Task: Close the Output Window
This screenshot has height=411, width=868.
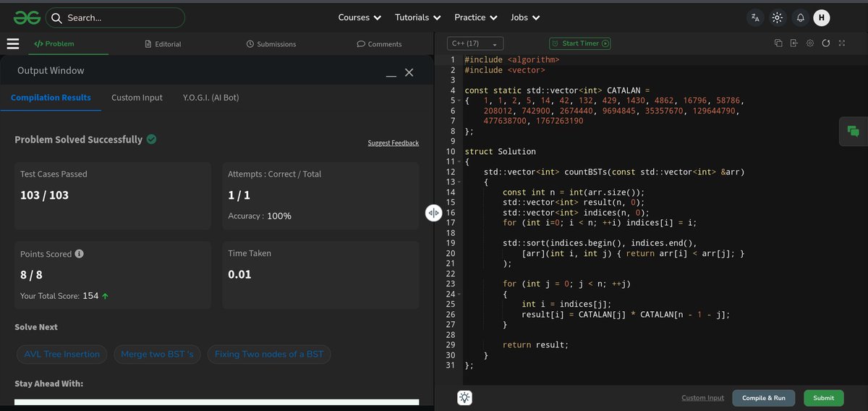Action: coord(409,72)
